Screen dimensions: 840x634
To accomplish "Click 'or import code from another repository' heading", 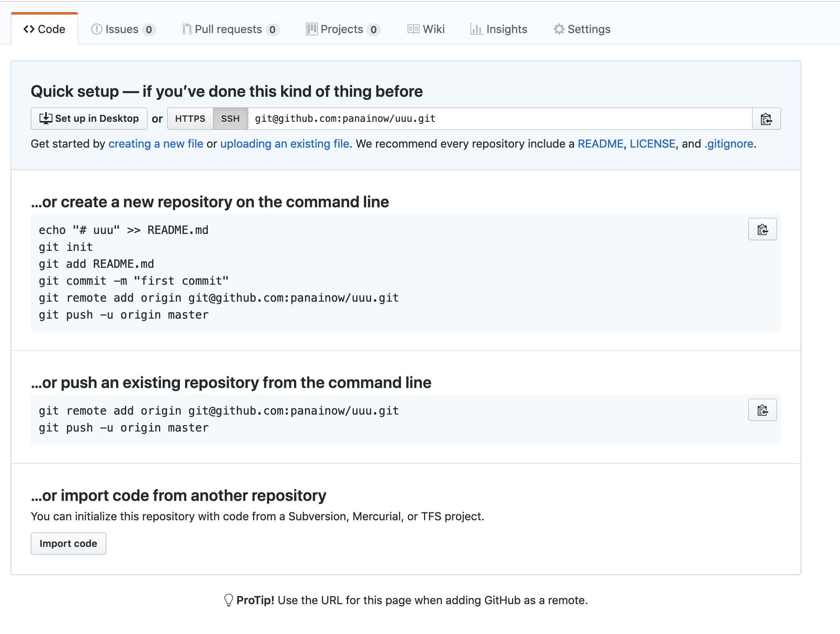I will pyautogui.click(x=179, y=496).
